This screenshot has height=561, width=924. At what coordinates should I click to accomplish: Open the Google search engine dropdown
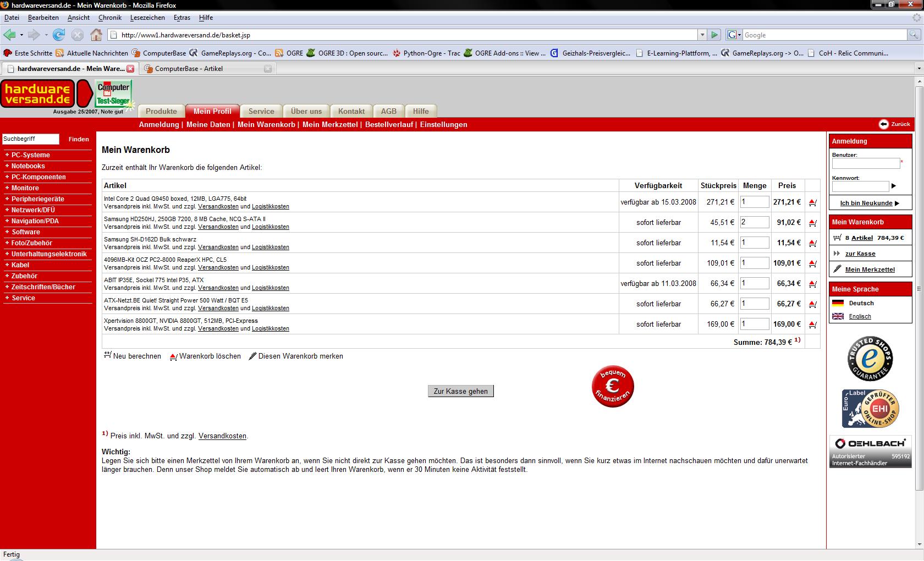click(734, 35)
